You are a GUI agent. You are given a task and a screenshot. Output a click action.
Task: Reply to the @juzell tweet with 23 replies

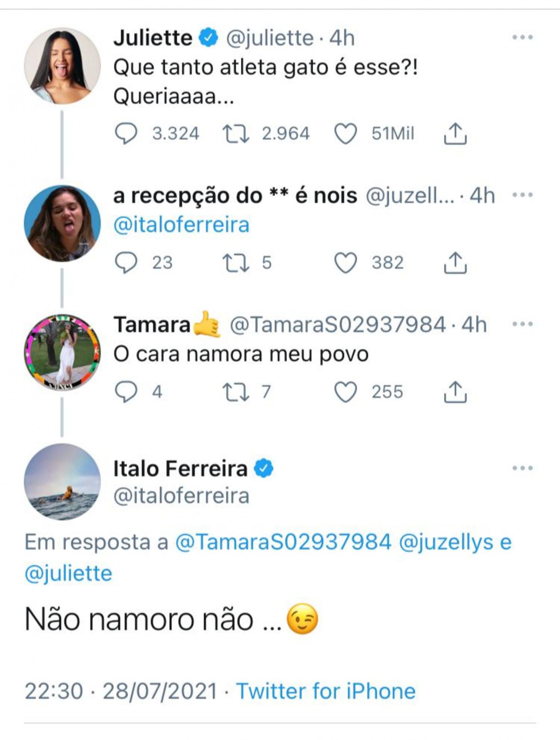click(126, 263)
